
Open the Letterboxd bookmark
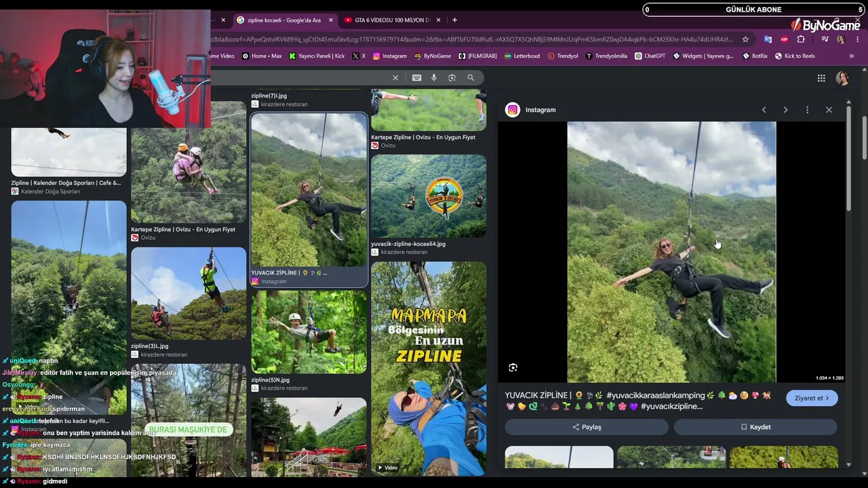(x=522, y=56)
